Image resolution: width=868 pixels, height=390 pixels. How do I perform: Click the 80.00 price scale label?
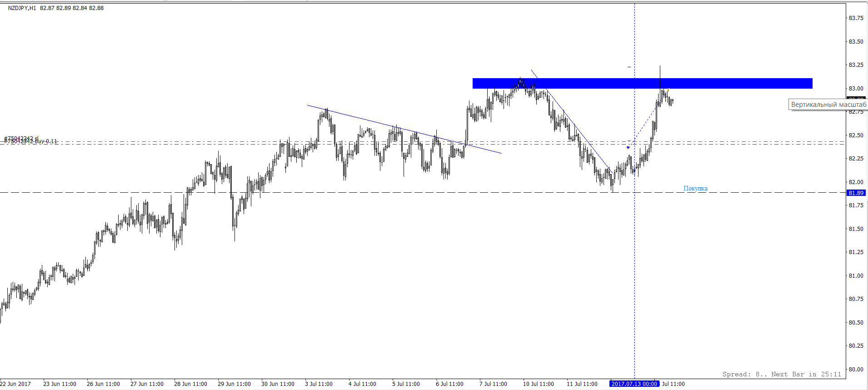click(856, 369)
